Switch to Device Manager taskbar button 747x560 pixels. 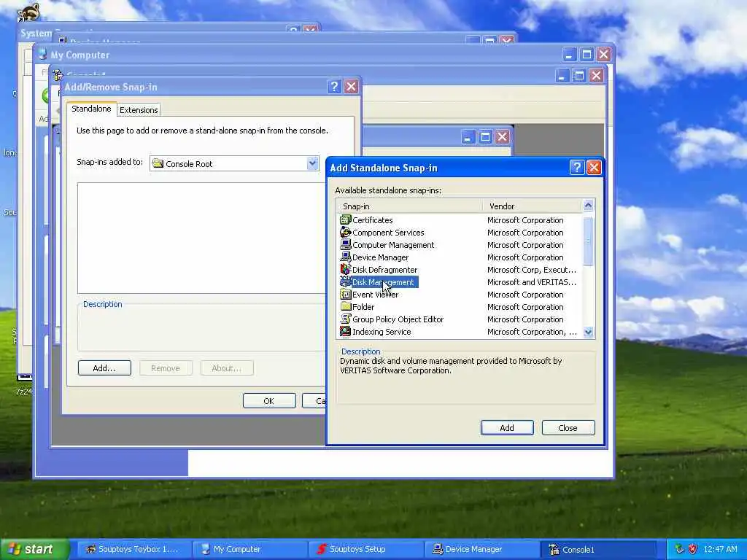[482, 549]
